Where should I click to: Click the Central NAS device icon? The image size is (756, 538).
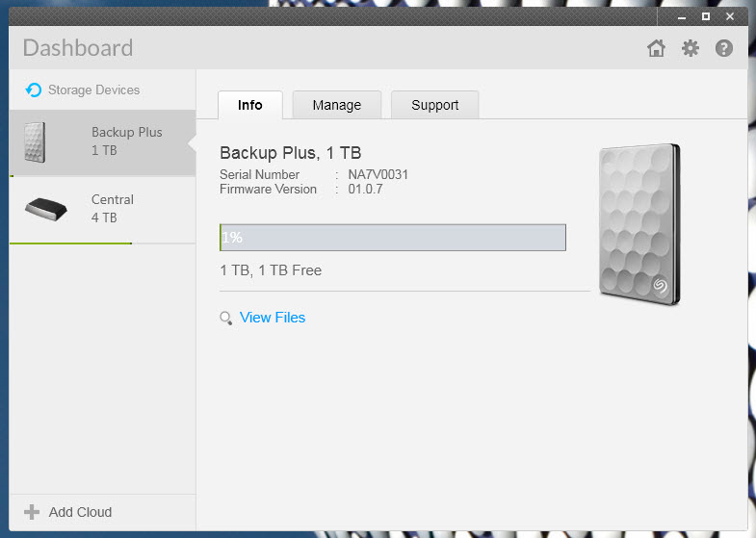(x=46, y=209)
